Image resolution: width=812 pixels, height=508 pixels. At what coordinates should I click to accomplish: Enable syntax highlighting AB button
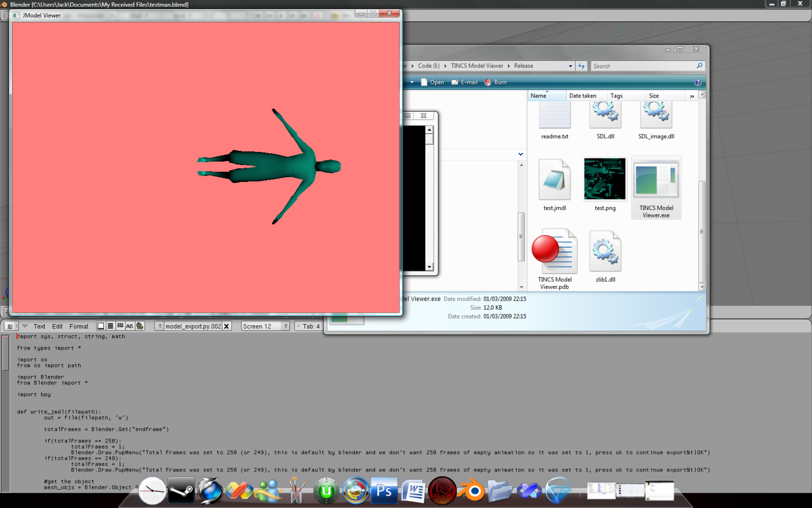click(x=129, y=326)
